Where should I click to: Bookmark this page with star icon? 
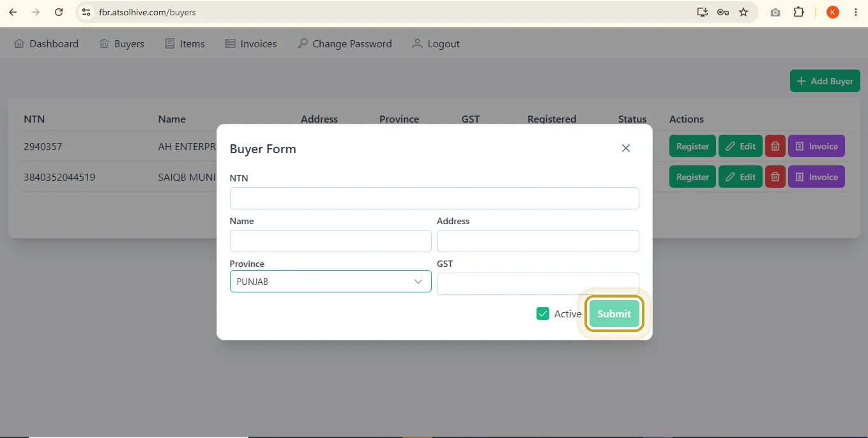(743, 12)
